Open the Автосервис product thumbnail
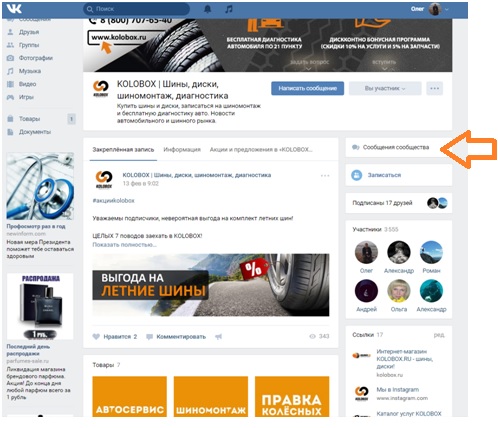The image size is (498, 428). tap(129, 396)
